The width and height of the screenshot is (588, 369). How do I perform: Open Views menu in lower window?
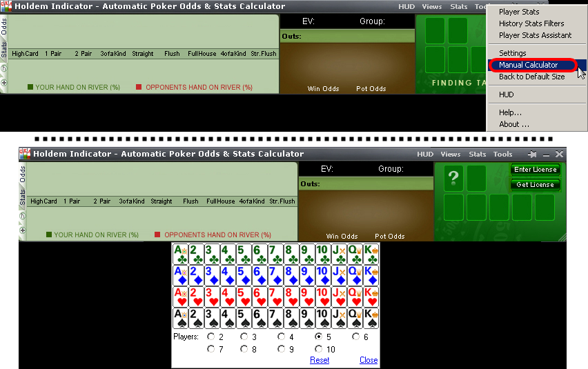point(451,154)
